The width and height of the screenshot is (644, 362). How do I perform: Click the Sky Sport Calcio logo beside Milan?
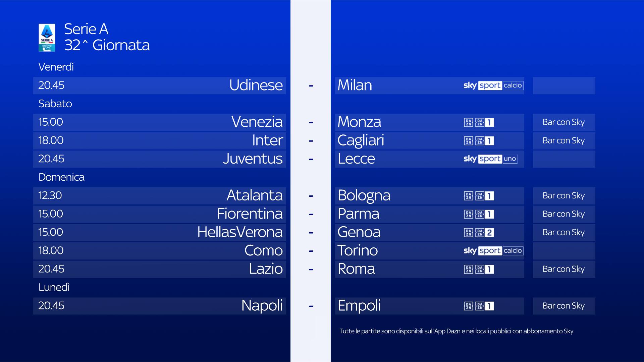pos(493,85)
